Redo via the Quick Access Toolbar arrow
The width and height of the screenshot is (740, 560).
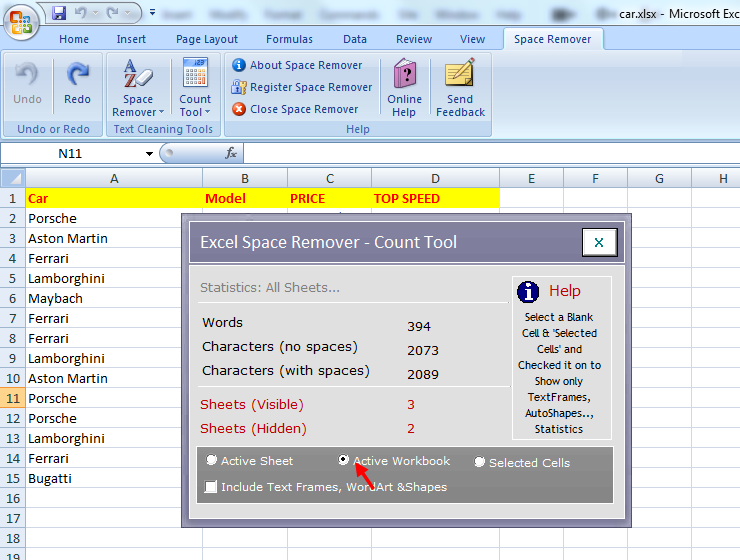[112, 13]
